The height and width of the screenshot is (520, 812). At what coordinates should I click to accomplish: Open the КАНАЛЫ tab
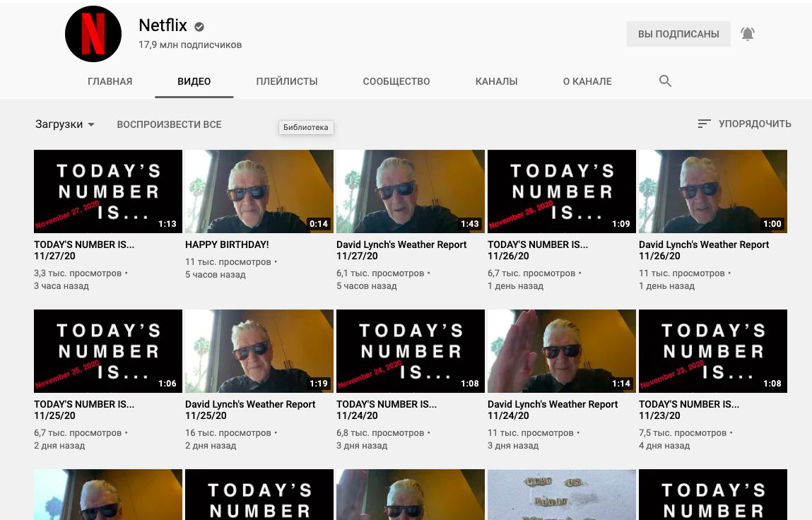[x=497, y=81]
